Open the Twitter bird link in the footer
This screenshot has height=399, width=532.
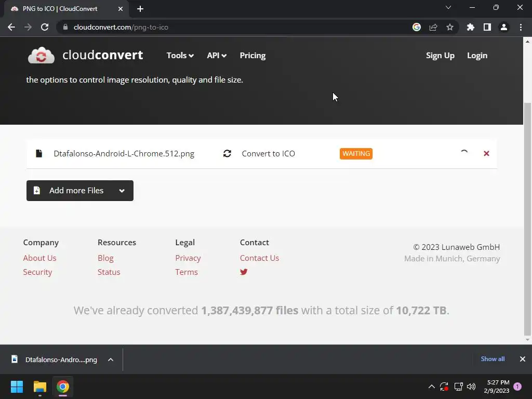[x=244, y=272]
